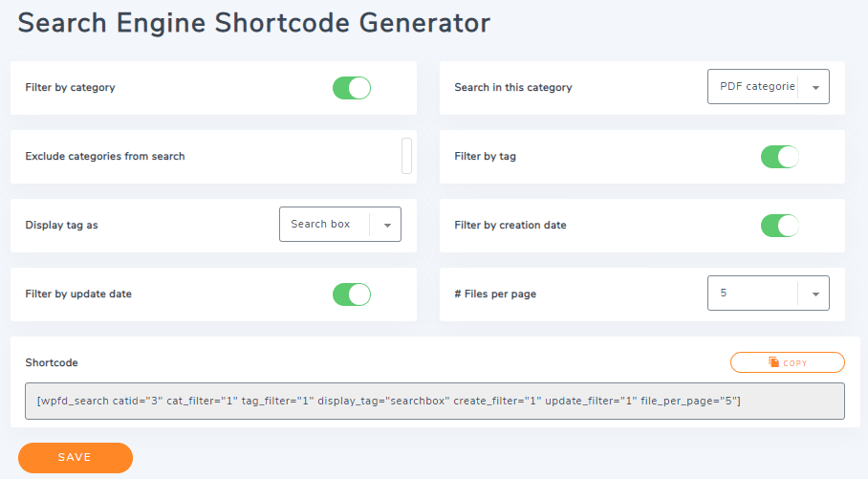
Task: Disable the Filter by tag switch
Action: tap(779, 157)
